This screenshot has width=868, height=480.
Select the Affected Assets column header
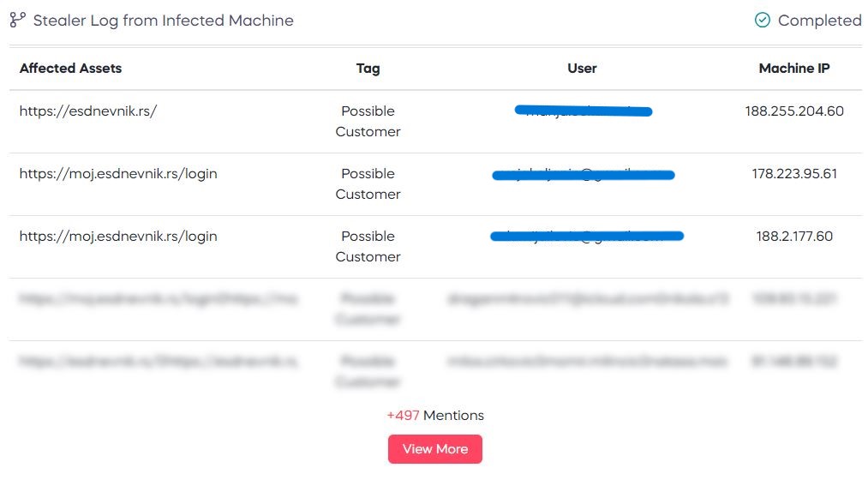point(70,68)
